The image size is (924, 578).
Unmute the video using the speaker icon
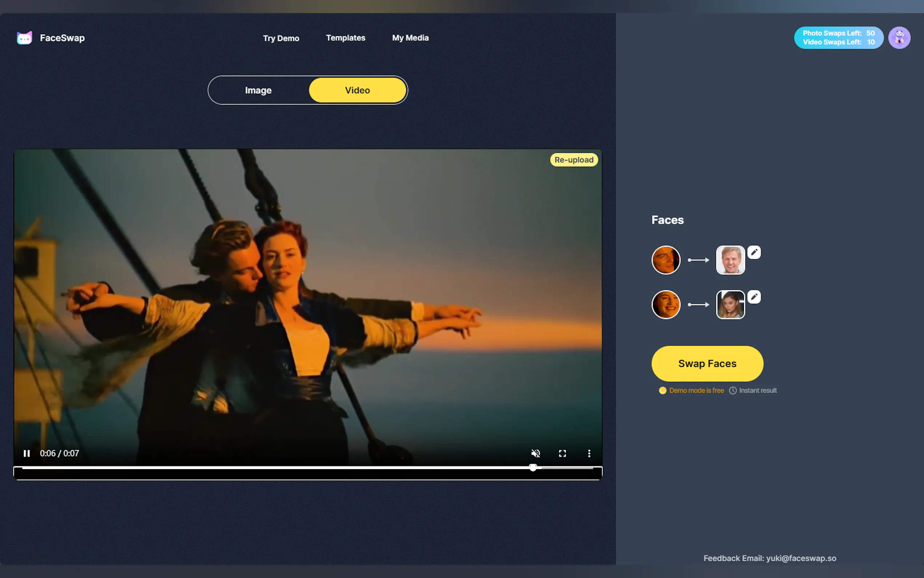[535, 454]
